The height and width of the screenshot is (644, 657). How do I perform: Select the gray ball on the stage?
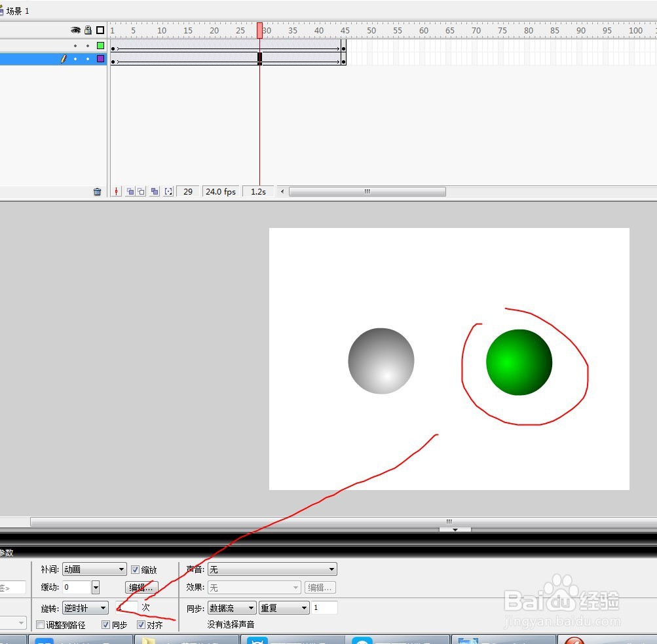[x=381, y=361]
